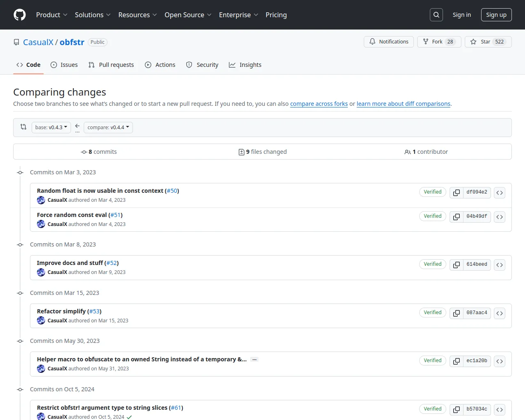The width and height of the screenshot is (525, 420).
Task: Follow the compare across forks link
Action: pos(319,104)
